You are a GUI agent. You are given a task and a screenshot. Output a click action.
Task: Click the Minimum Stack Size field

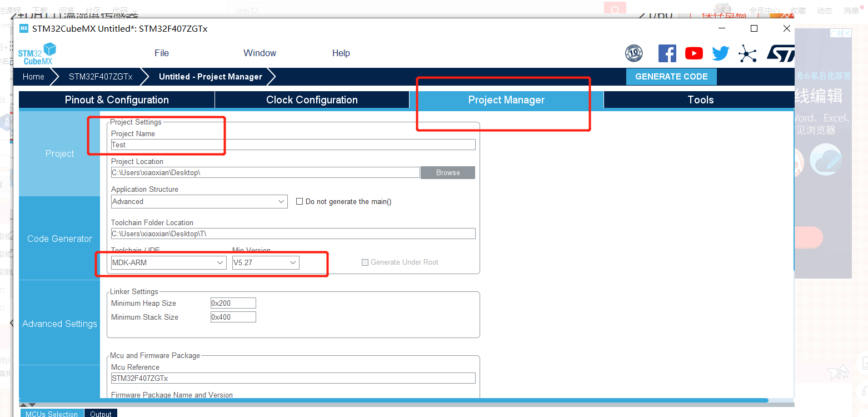(x=233, y=317)
